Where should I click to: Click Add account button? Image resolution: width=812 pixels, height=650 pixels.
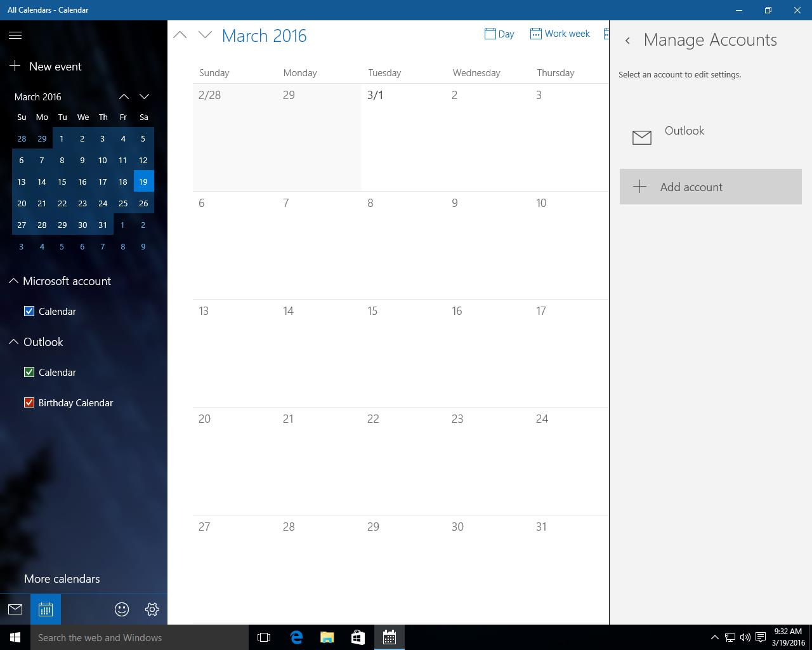tap(710, 187)
